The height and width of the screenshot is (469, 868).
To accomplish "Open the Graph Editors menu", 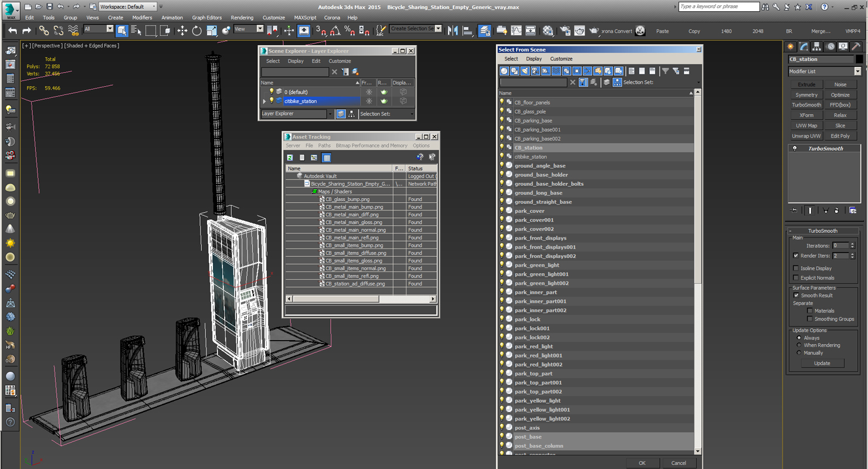I will click(x=207, y=18).
